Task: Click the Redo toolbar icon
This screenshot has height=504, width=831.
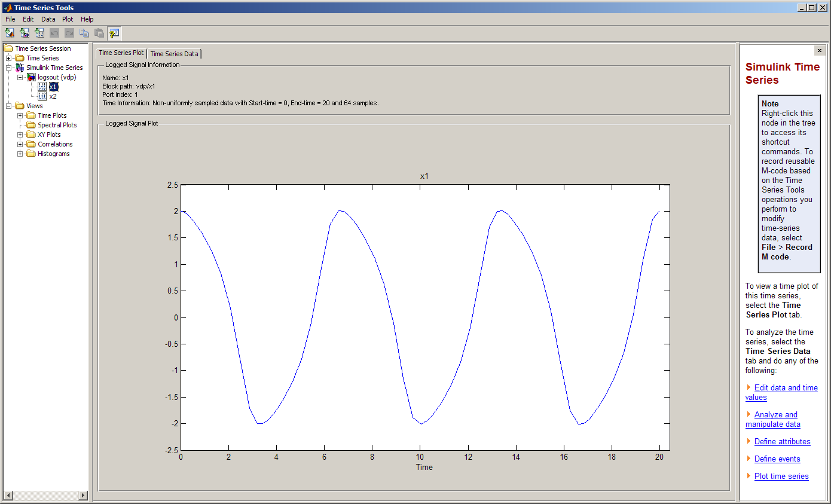Action: click(x=69, y=33)
